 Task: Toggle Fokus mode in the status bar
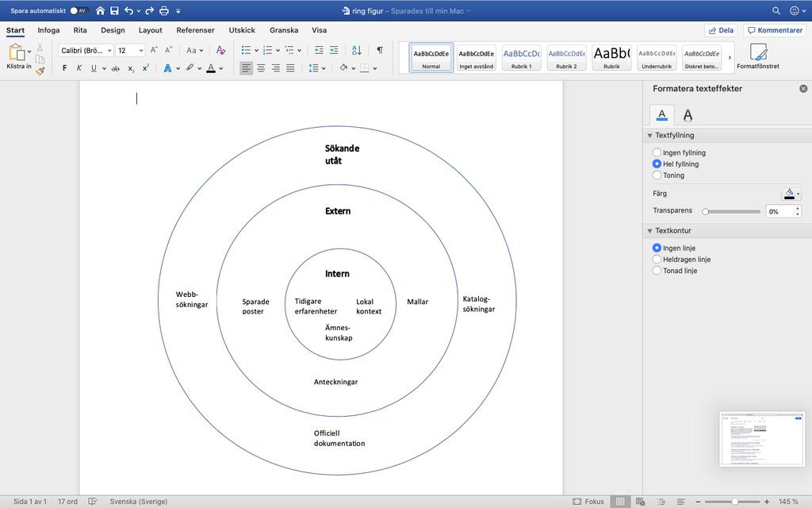(x=588, y=502)
